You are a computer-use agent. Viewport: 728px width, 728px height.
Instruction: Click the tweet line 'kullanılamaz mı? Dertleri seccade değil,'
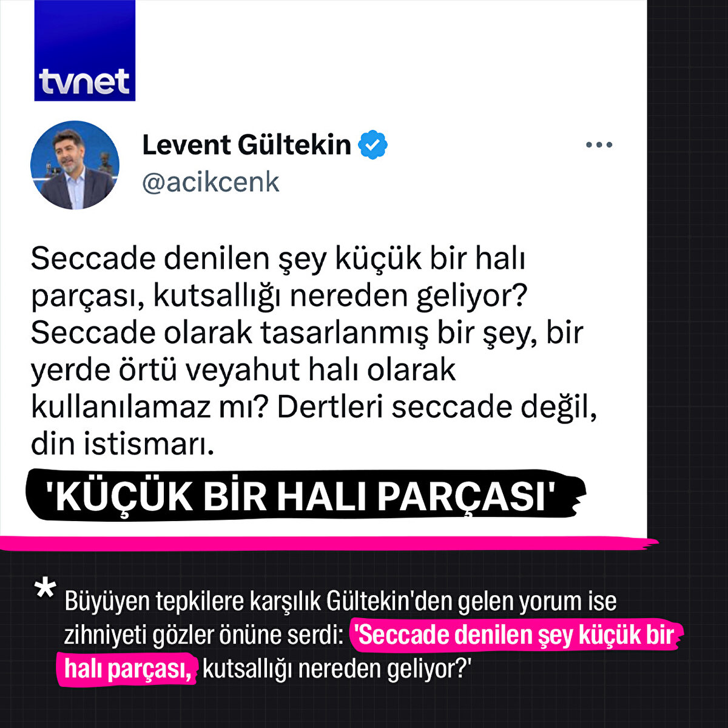click(314, 407)
